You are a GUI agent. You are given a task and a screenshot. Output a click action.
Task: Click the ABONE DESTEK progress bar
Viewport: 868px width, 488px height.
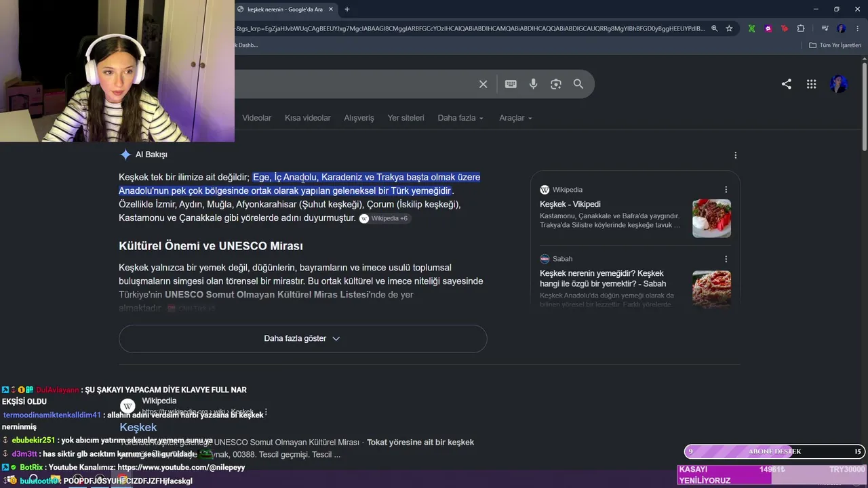pos(775,451)
